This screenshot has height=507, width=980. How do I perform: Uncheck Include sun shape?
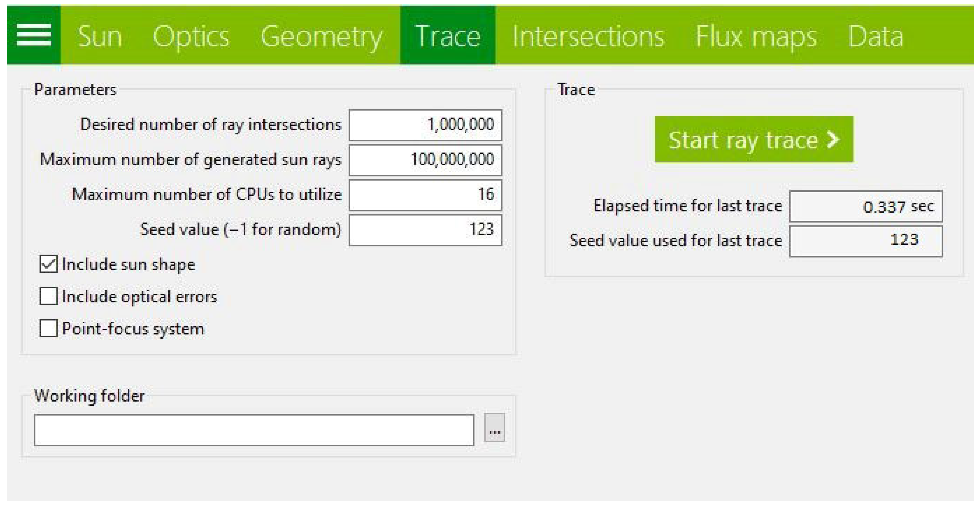48,264
